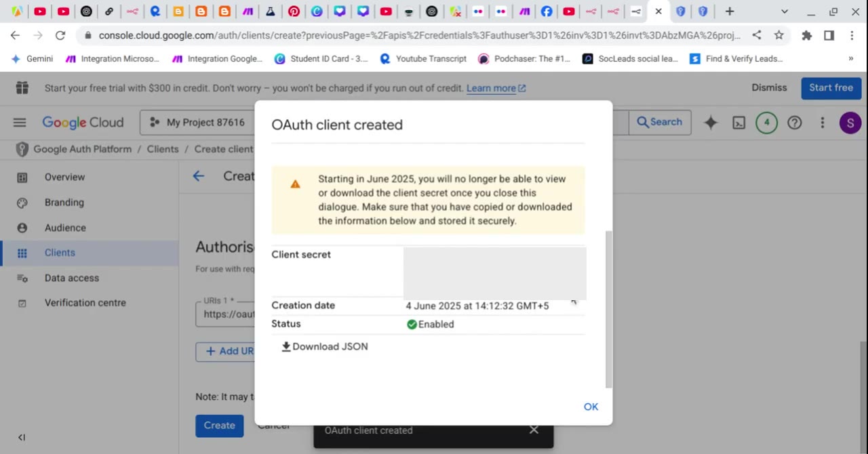Open the browser extensions puzzle icon
868x454 pixels.
(x=806, y=35)
